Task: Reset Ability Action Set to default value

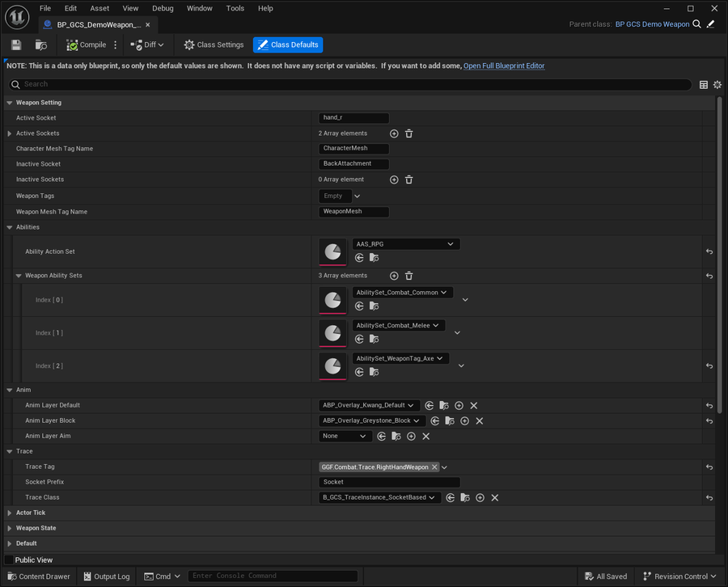Action: (x=709, y=251)
